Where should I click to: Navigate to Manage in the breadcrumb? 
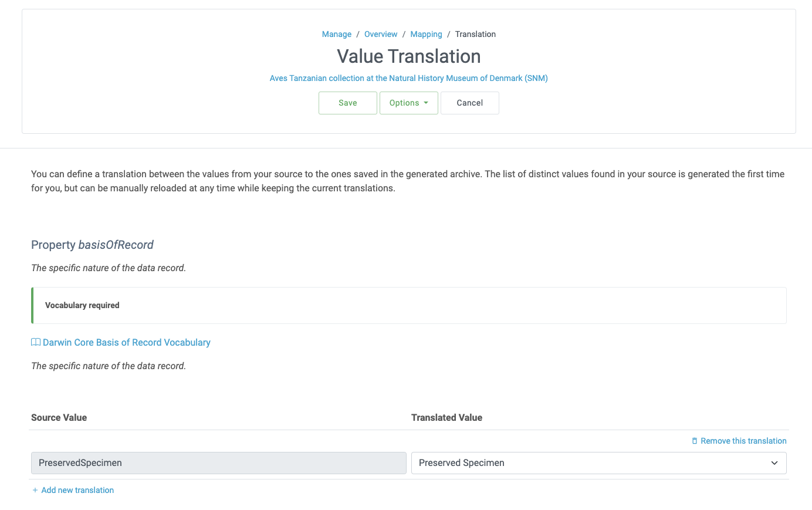tap(336, 34)
